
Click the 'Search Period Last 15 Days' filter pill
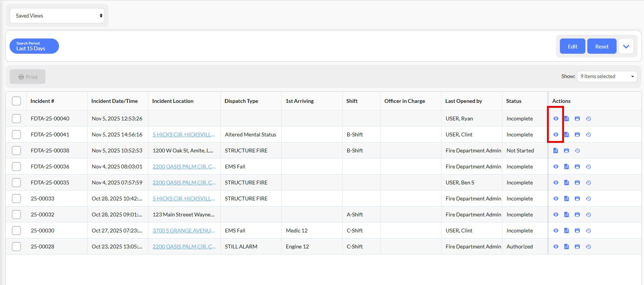34,46
